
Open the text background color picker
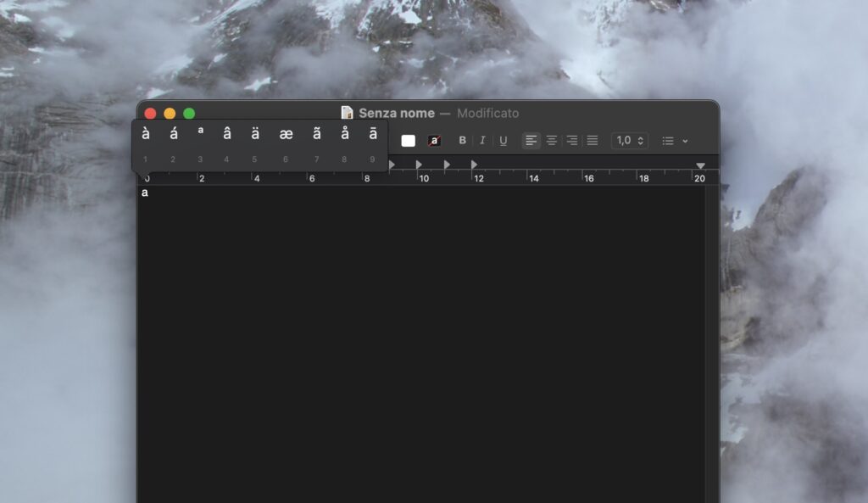(434, 141)
